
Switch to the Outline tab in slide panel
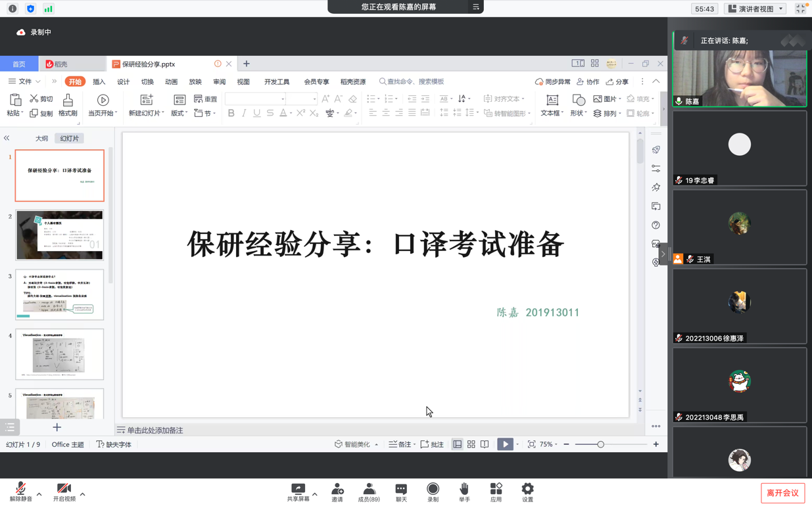[41, 139]
